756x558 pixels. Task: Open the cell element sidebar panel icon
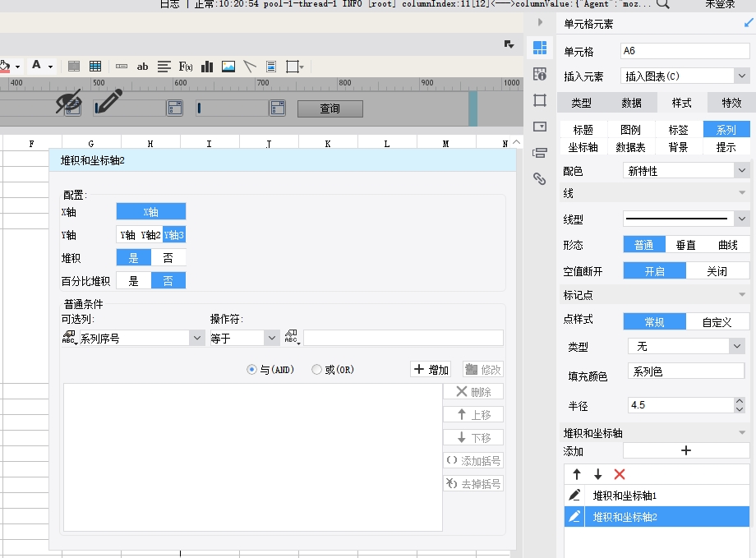coord(540,48)
